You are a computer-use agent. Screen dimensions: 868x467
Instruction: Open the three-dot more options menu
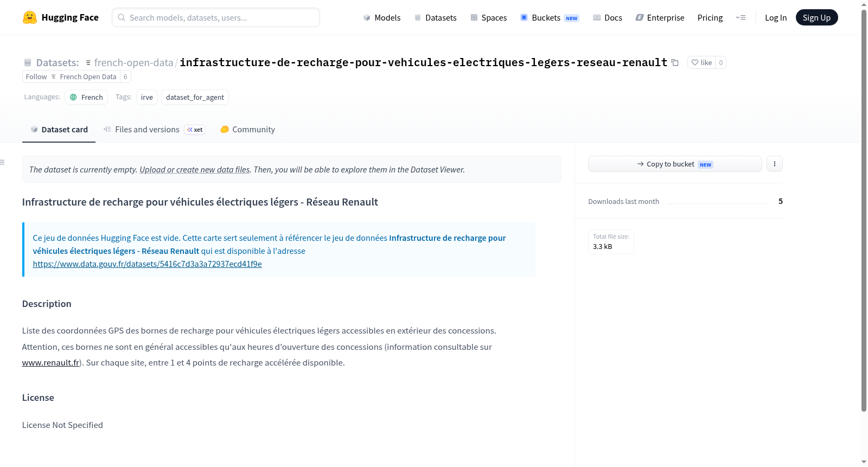pyautogui.click(x=775, y=164)
